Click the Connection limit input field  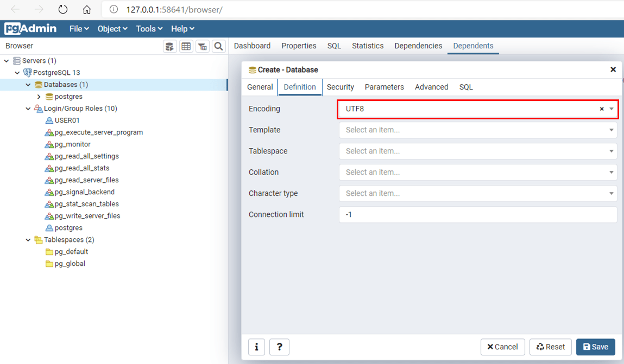[477, 215]
